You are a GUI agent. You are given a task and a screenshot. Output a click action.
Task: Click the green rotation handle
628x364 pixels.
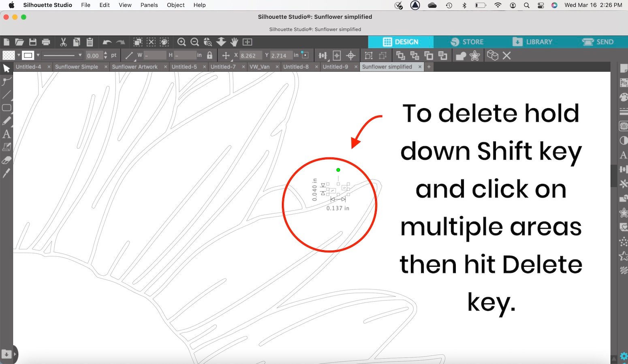(338, 170)
